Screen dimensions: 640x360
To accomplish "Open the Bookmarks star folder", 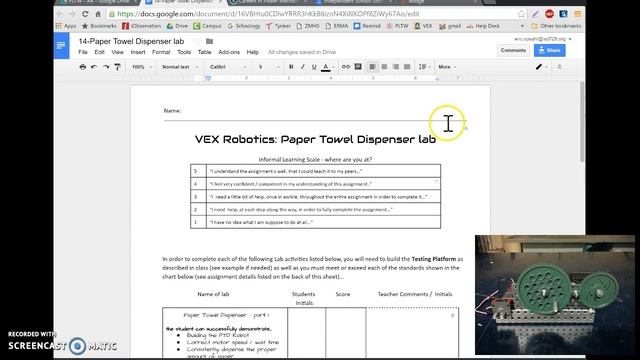I will [99, 26].
